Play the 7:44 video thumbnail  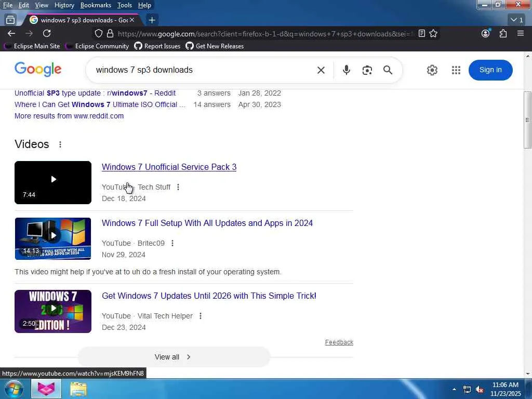(x=53, y=182)
